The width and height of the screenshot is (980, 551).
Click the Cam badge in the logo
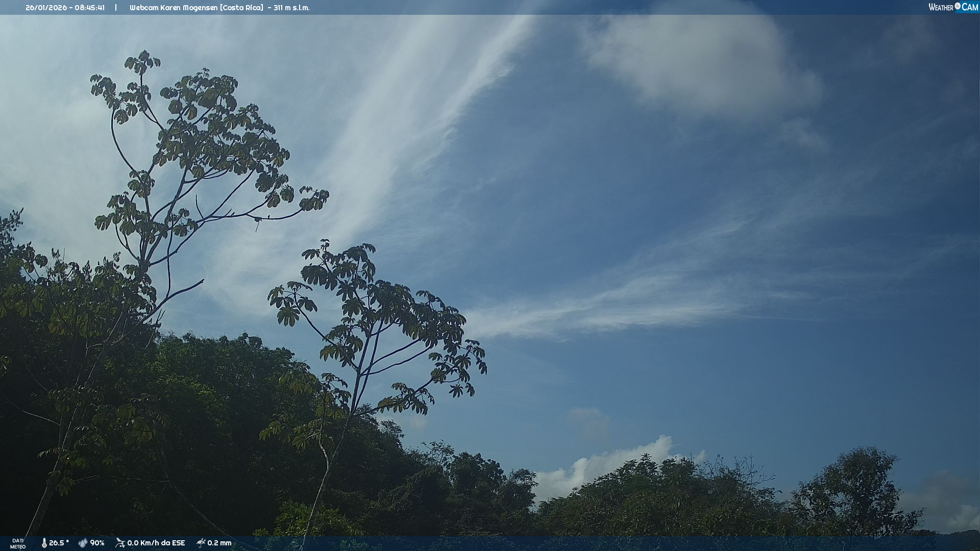pyautogui.click(x=969, y=7)
